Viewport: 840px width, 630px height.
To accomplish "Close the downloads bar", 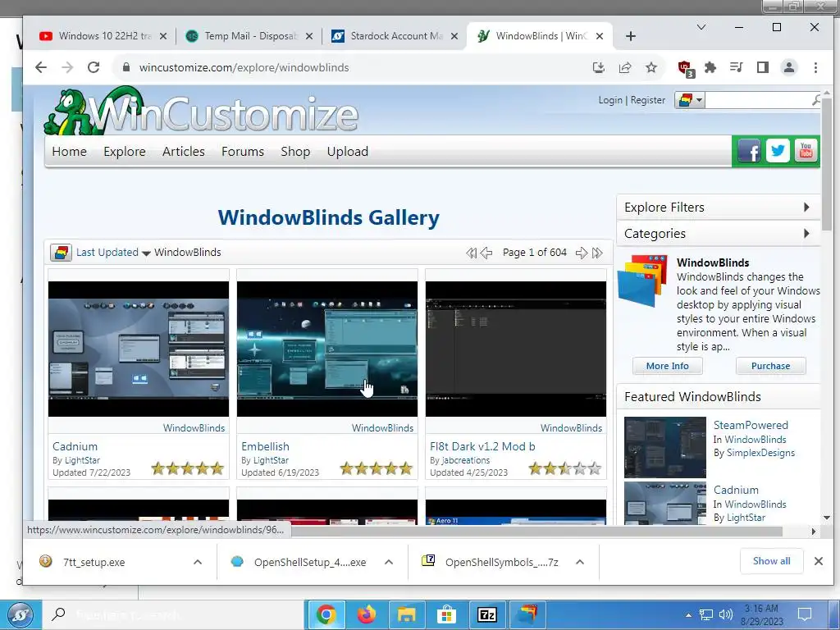I will click(818, 561).
